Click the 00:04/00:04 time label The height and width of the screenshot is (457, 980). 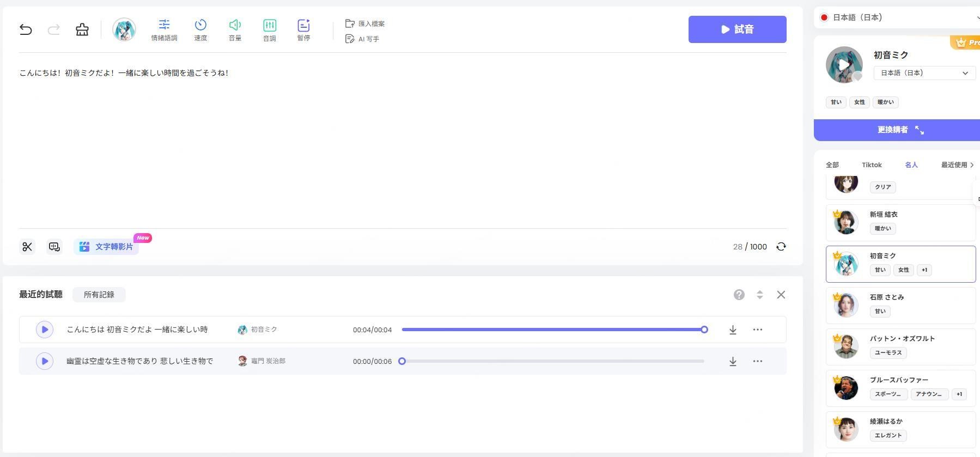pos(372,330)
